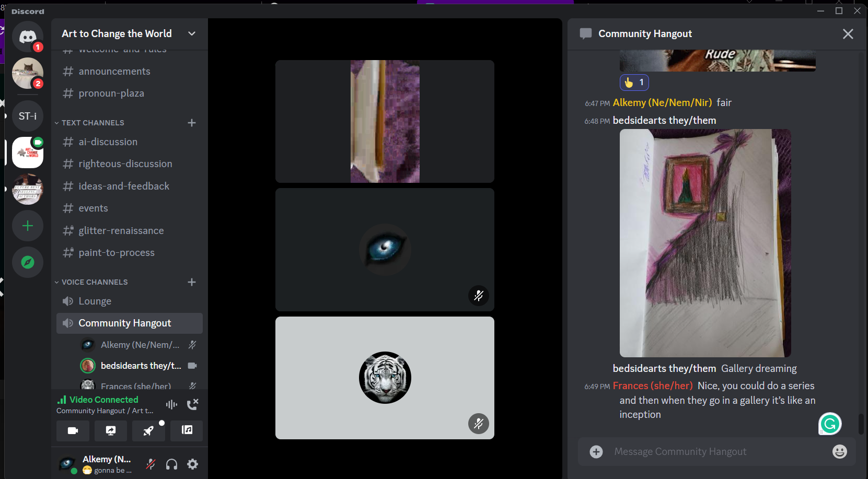Screen dimensions: 868x479
Task: Open the ai-discussion channel
Action: [108, 142]
